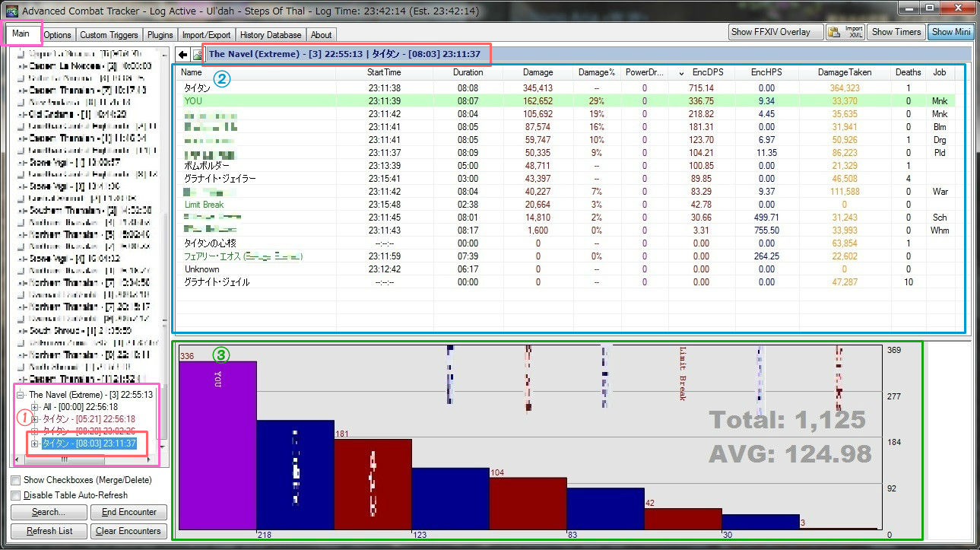Collapse The Navel (Extreme) tree node
The height and width of the screenshot is (550, 980).
pyautogui.click(x=21, y=395)
